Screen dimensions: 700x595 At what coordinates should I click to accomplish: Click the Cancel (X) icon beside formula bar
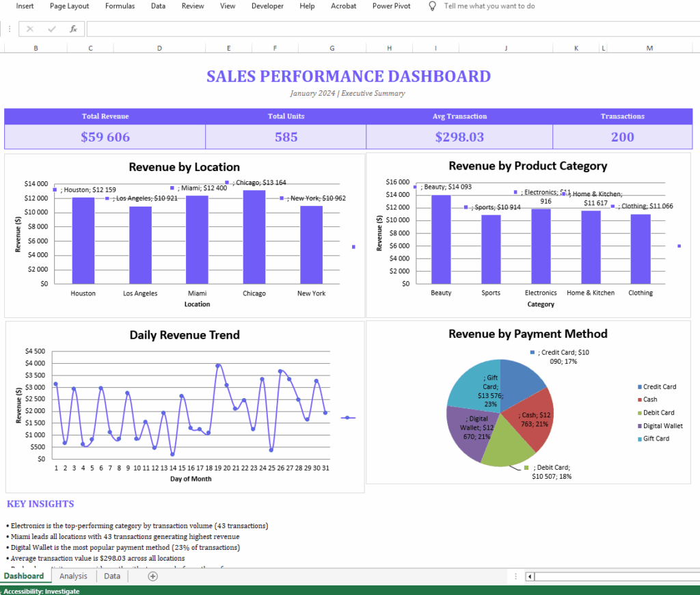point(29,29)
